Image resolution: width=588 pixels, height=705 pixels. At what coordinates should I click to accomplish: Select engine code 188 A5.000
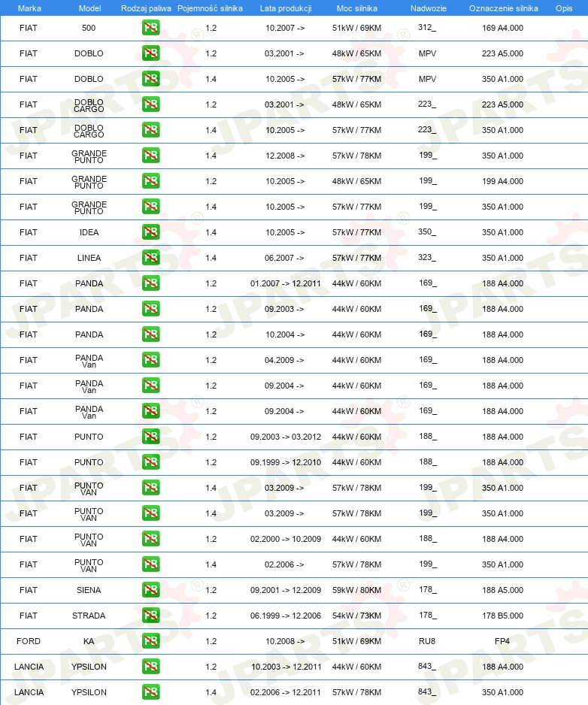(x=502, y=590)
